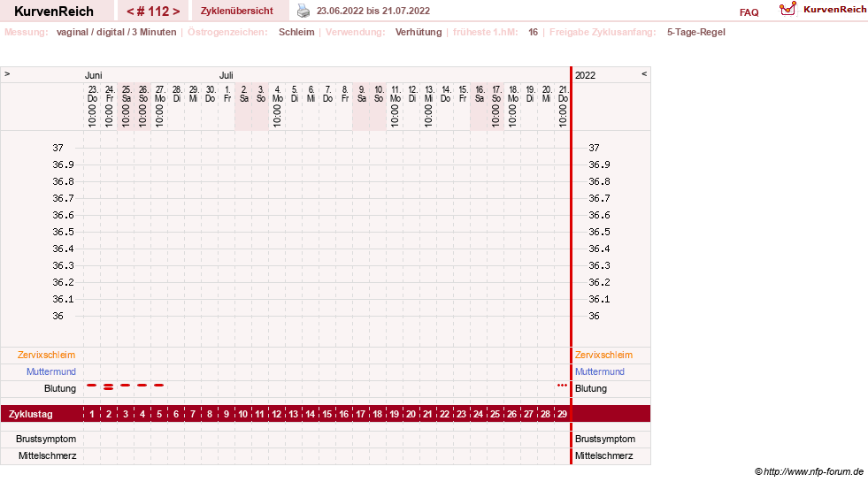The width and height of the screenshot is (868, 482).
Task: Click the 37 label on right temperature axis
Action: (x=594, y=148)
